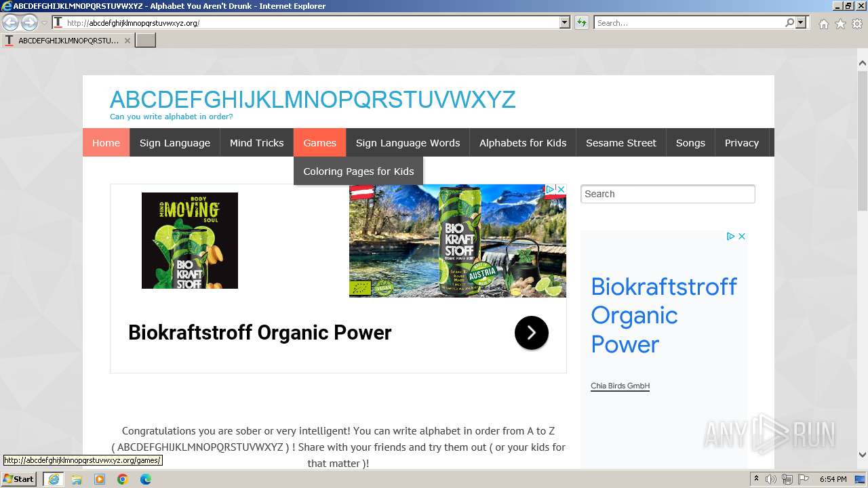Image resolution: width=868 pixels, height=488 pixels.
Task: Go back with the browser Back arrow
Action: click(11, 22)
